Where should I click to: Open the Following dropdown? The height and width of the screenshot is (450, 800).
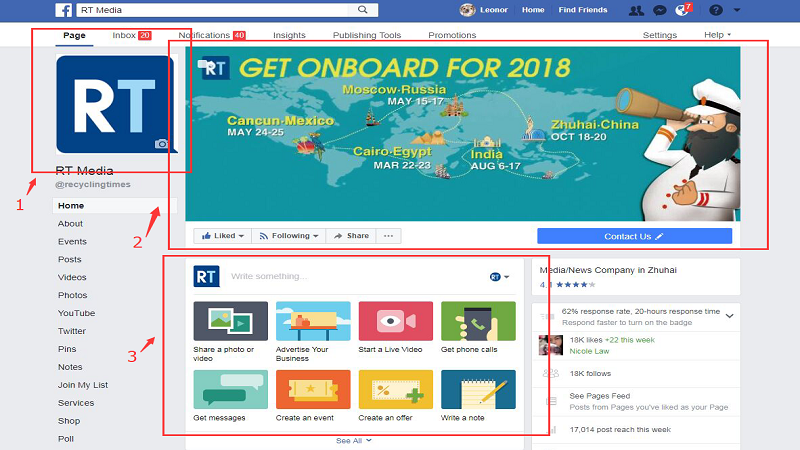click(x=288, y=236)
